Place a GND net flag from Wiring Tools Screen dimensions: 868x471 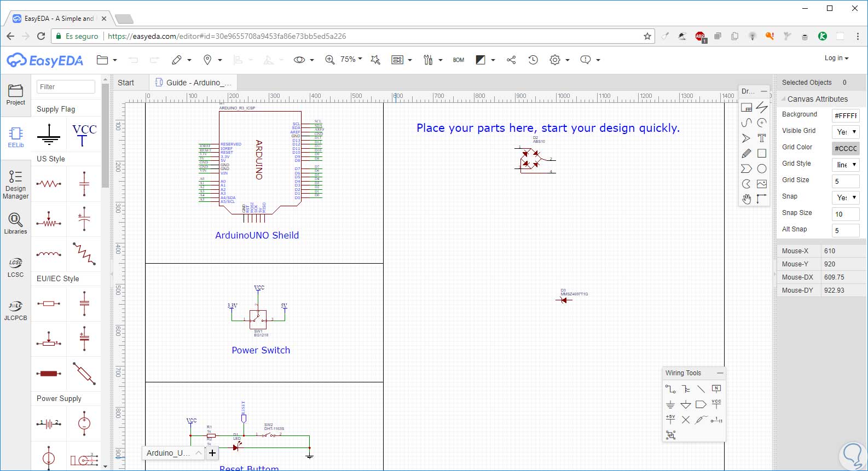click(x=670, y=404)
